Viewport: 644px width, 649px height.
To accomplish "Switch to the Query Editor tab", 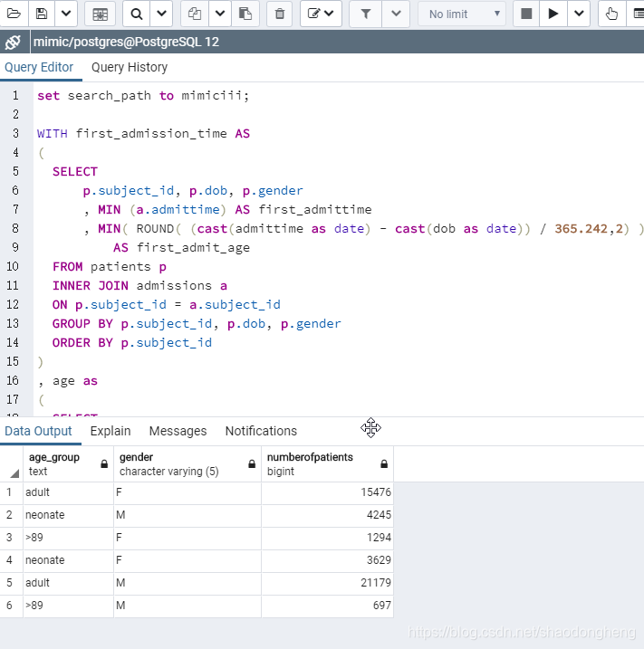I will coord(39,67).
